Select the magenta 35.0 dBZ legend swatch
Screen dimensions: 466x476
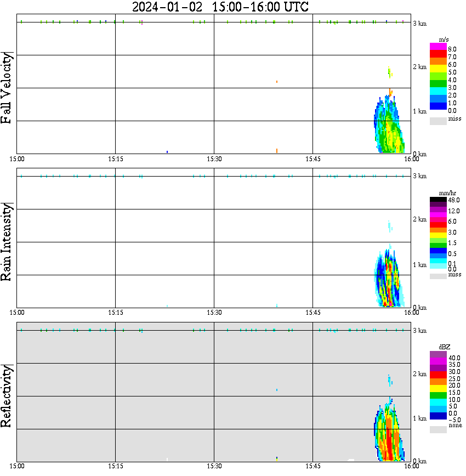point(438,361)
